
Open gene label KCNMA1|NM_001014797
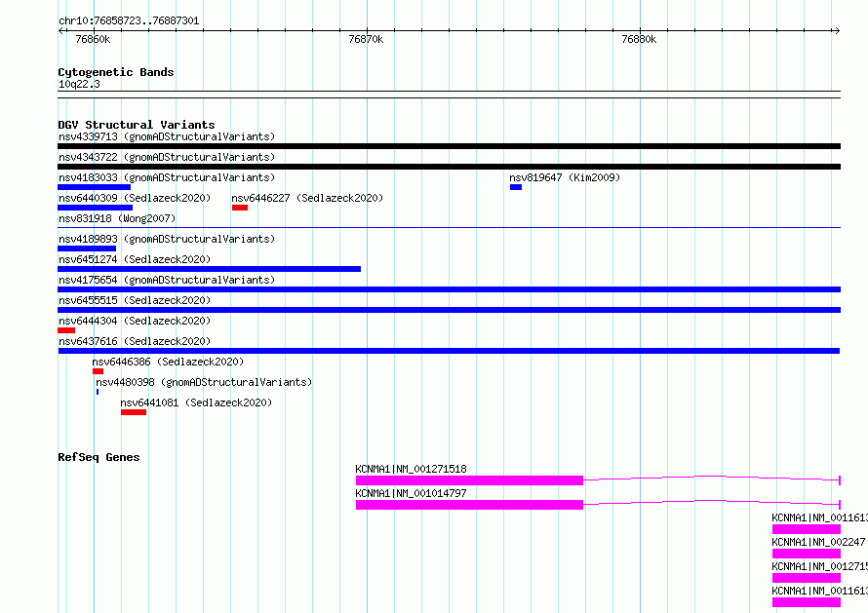click(x=411, y=493)
